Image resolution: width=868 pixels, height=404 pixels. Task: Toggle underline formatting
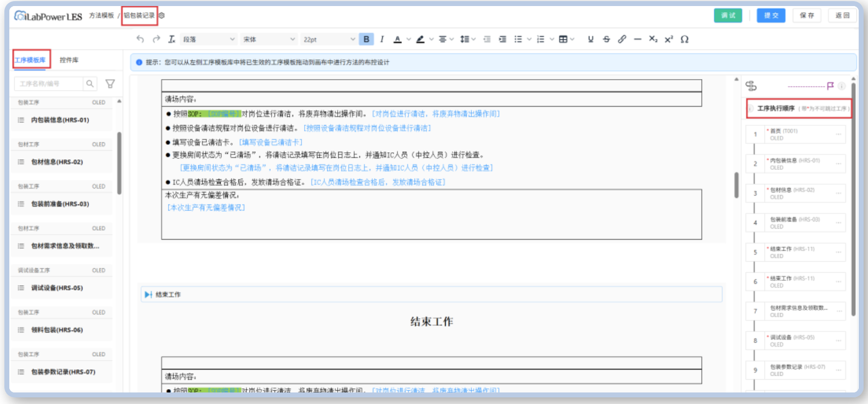tap(591, 39)
